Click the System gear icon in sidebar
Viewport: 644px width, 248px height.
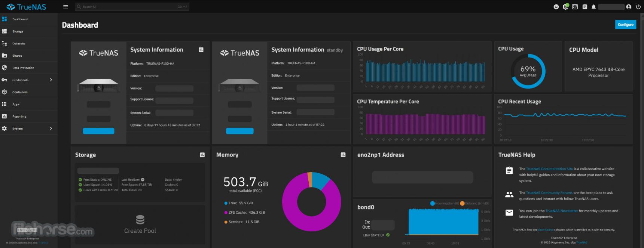point(4,128)
